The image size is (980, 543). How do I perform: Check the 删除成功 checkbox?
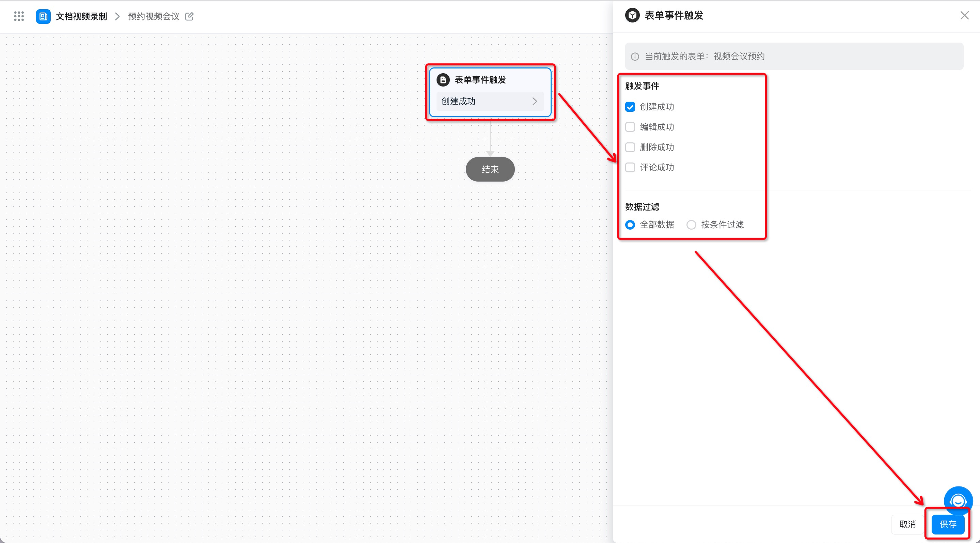[630, 147]
